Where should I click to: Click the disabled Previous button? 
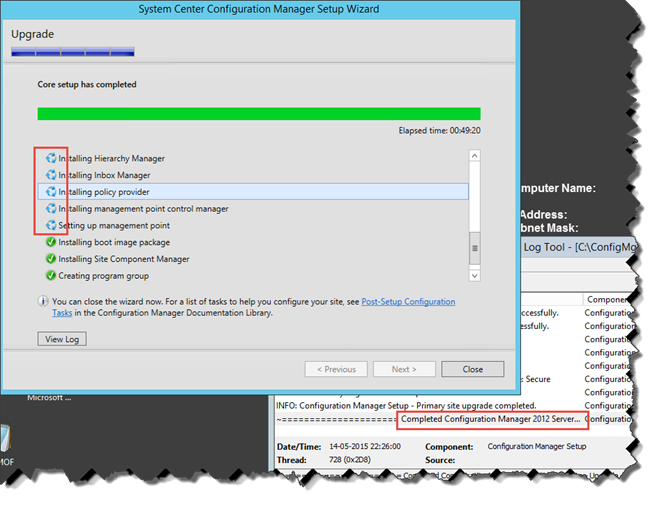click(336, 369)
